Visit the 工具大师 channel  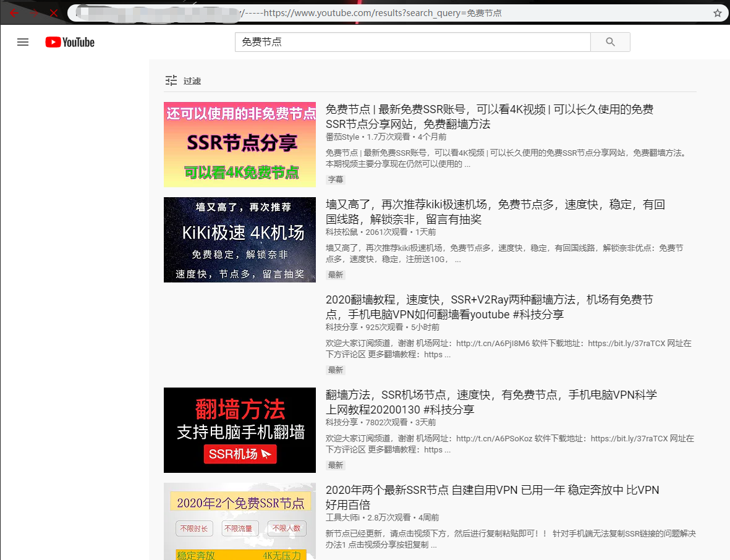click(x=342, y=517)
